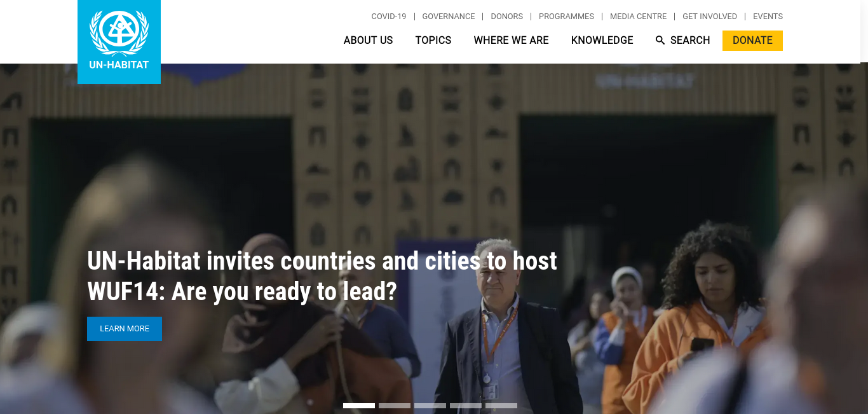Open the Events link

768,17
